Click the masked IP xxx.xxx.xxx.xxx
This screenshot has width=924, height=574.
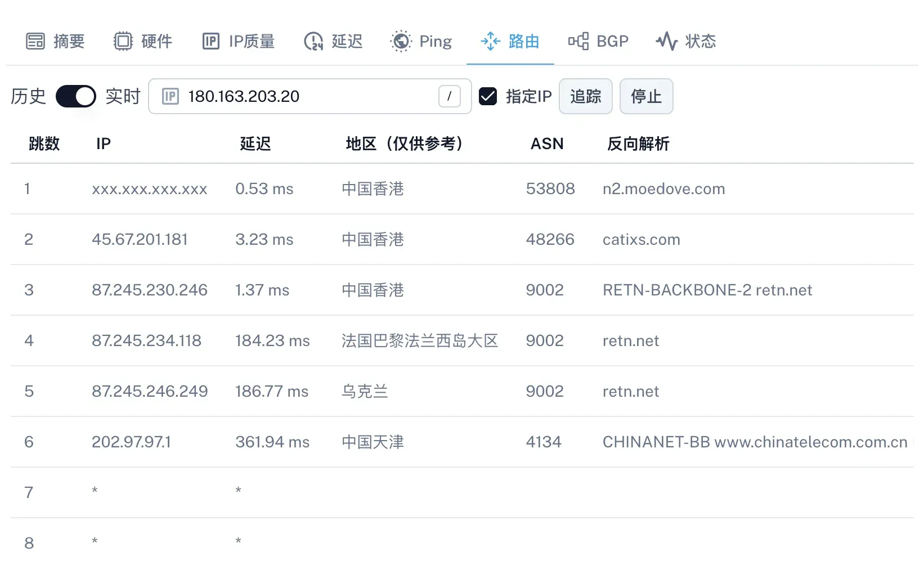pyautogui.click(x=150, y=189)
